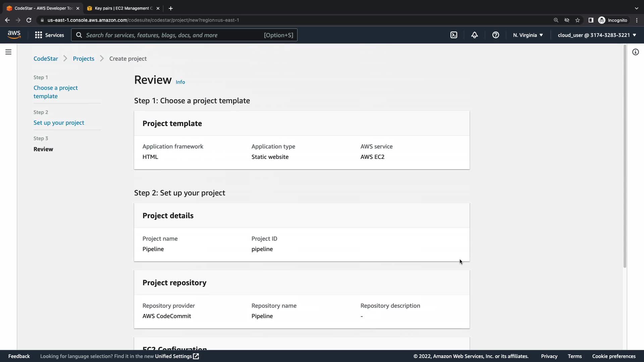Click the Set up your project step link
The height and width of the screenshot is (362, 644).
point(59,123)
